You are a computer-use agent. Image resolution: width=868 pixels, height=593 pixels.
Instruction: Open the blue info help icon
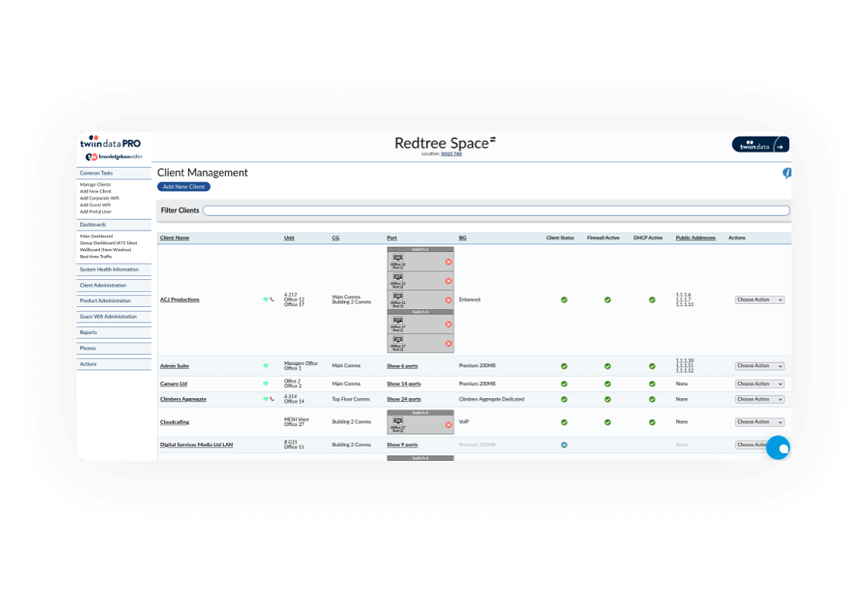pos(787,173)
